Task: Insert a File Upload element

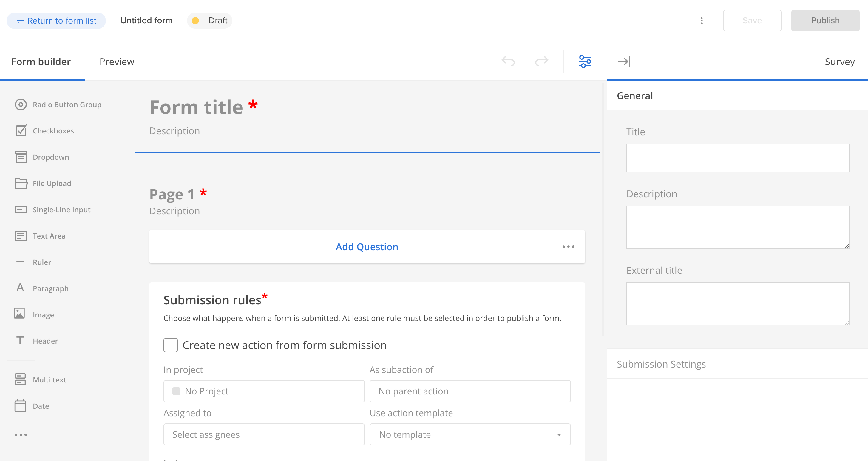Action: tap(52, 183)
